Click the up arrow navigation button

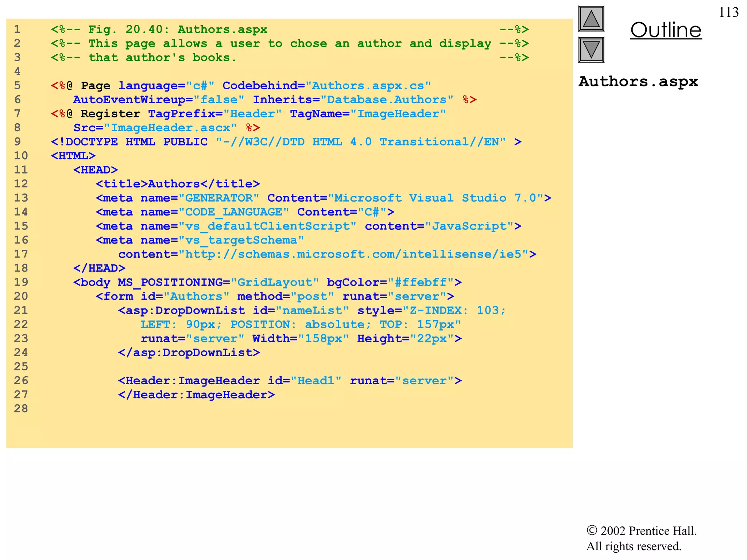tap(591, 19)
